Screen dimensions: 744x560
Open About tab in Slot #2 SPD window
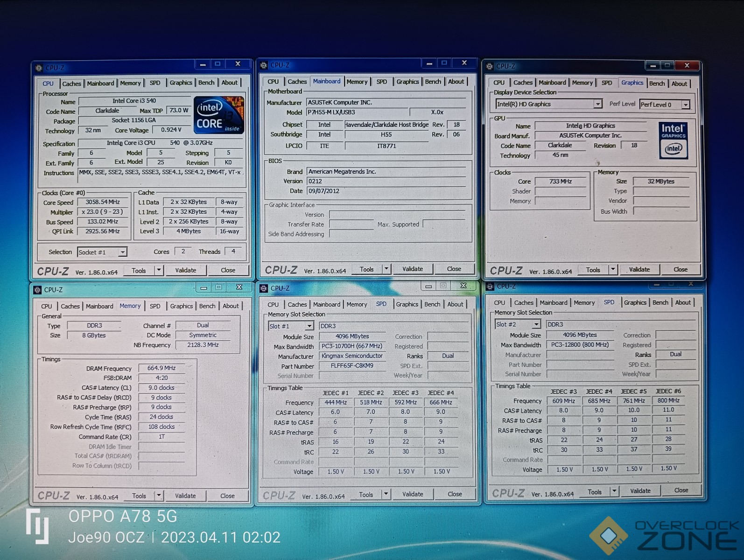tap(683, 302)
